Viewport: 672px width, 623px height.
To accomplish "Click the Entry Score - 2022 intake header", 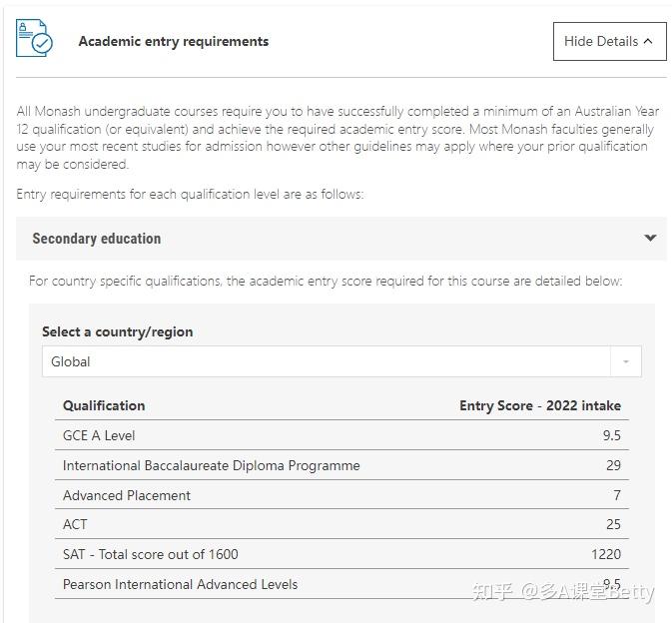I will point(539,405).
